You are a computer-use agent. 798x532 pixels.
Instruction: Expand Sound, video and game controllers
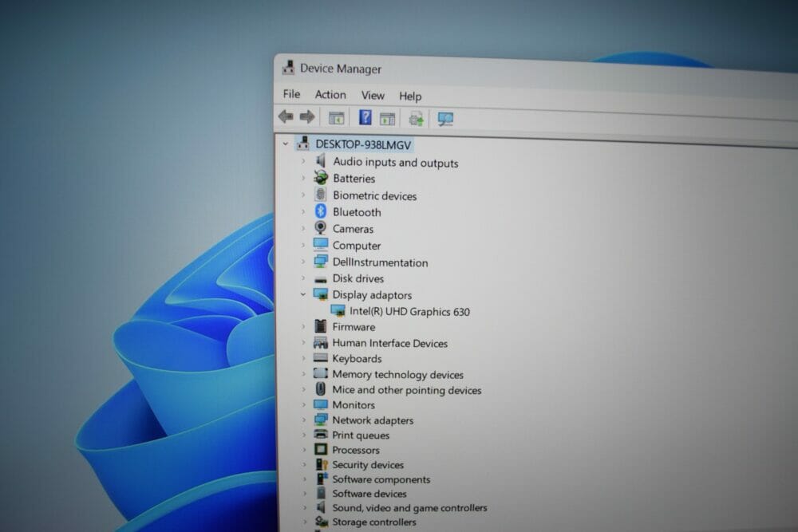tap(305, 507)
